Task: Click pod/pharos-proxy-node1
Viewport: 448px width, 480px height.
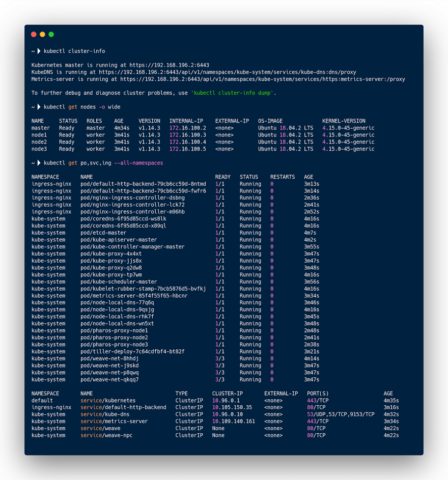Action: 114,331
